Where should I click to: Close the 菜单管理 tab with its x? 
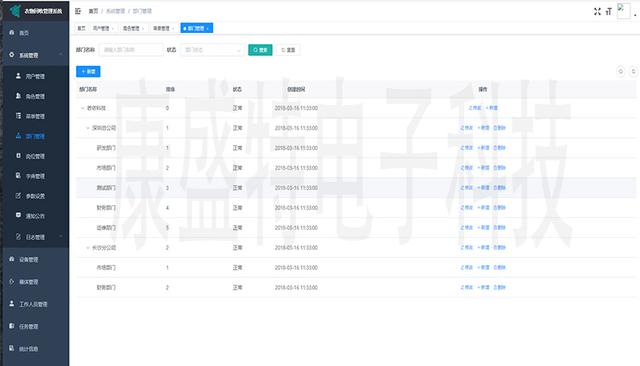click(x=173, y=29)
